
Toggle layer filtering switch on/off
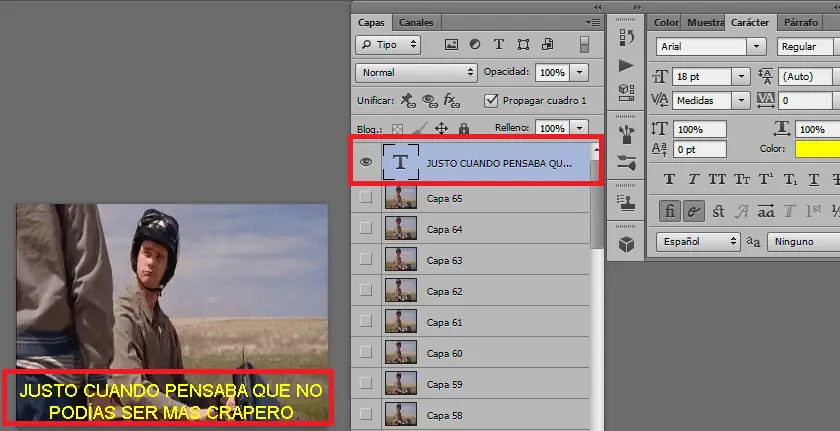click(584, 44)
